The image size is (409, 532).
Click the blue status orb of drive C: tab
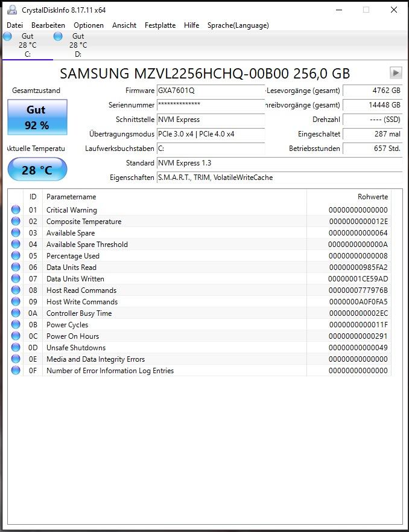(x=7, y=36)
